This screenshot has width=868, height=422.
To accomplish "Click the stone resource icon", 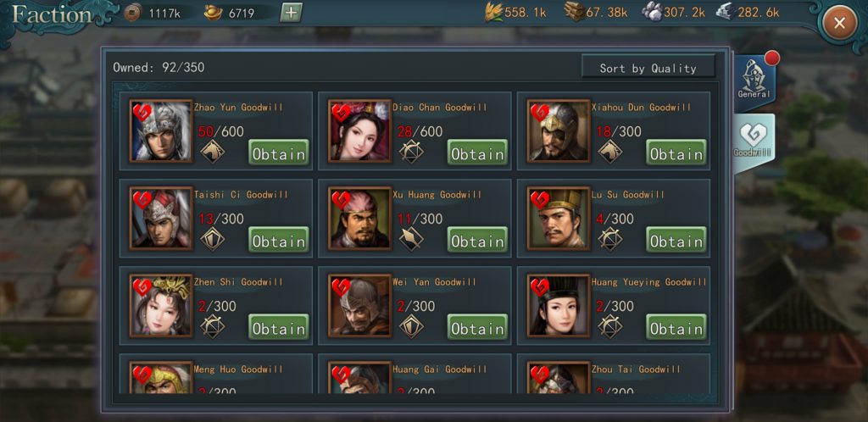I will [x=652, y=12].
